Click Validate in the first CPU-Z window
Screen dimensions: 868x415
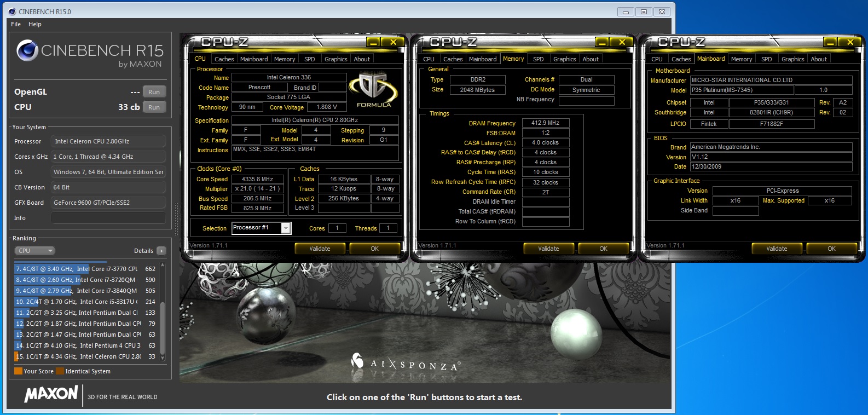click(320, 249)
